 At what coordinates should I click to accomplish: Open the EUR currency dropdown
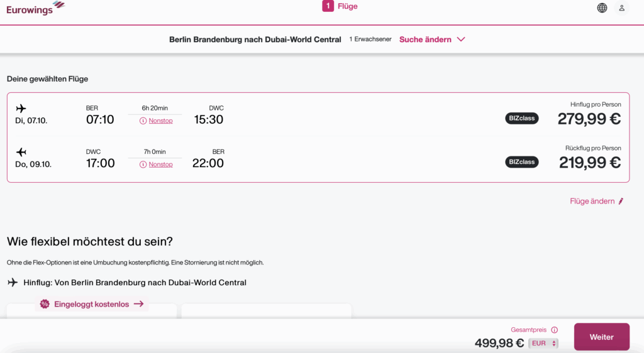(543, 344)
